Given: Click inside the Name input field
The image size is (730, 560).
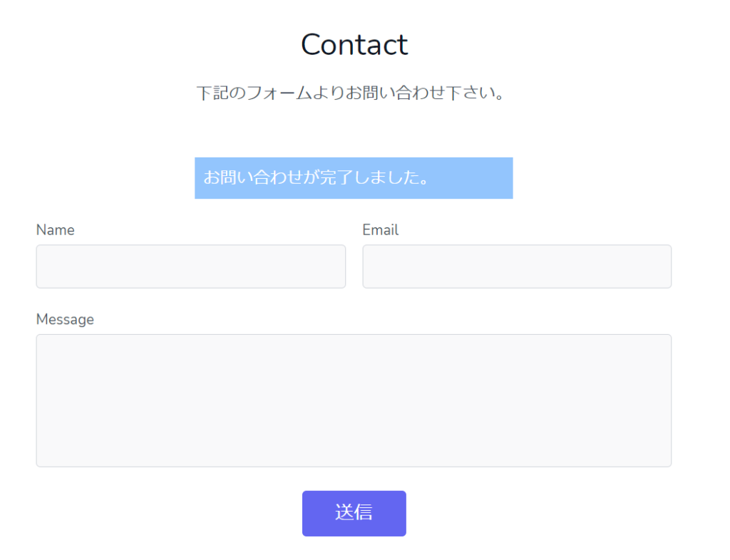Looking at the screenshot, I should pyautogui.click(x=190, y=266).
